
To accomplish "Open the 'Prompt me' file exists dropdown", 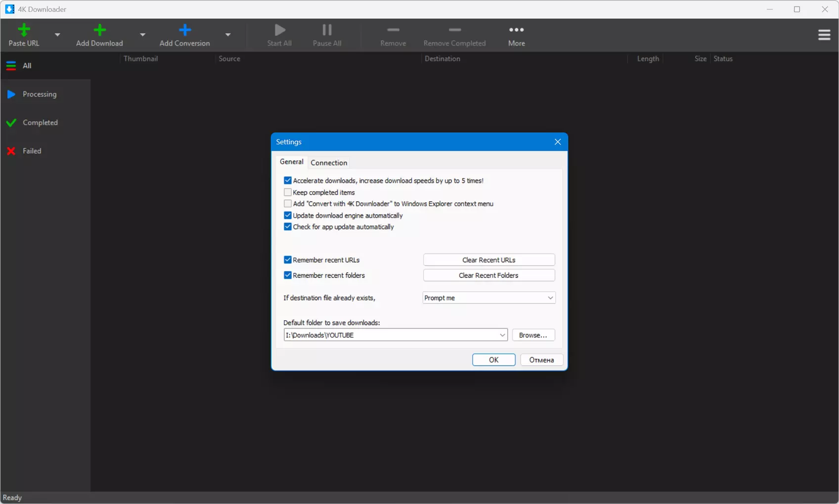I will (489, 298).
